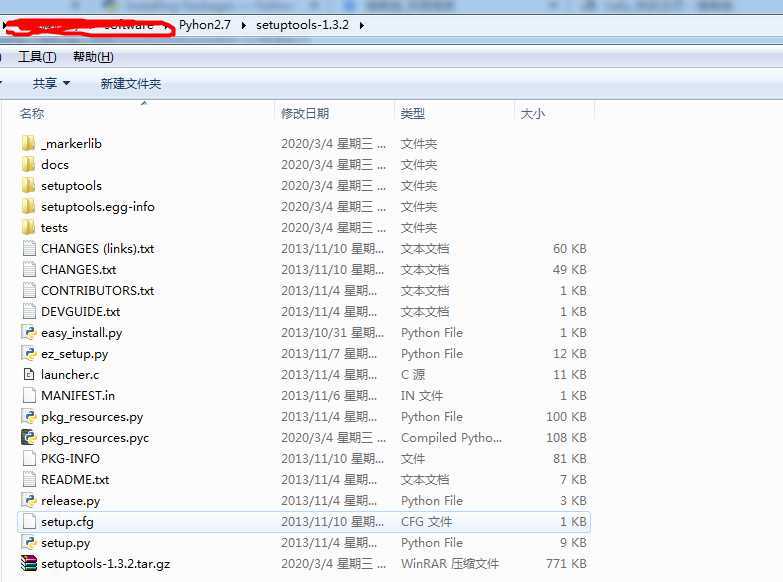The width and height of the screenshot is (783, 582).
Task: Click the setuptools-1.3.2 breadcrumb segment
Action: click(x=302, y=25)
